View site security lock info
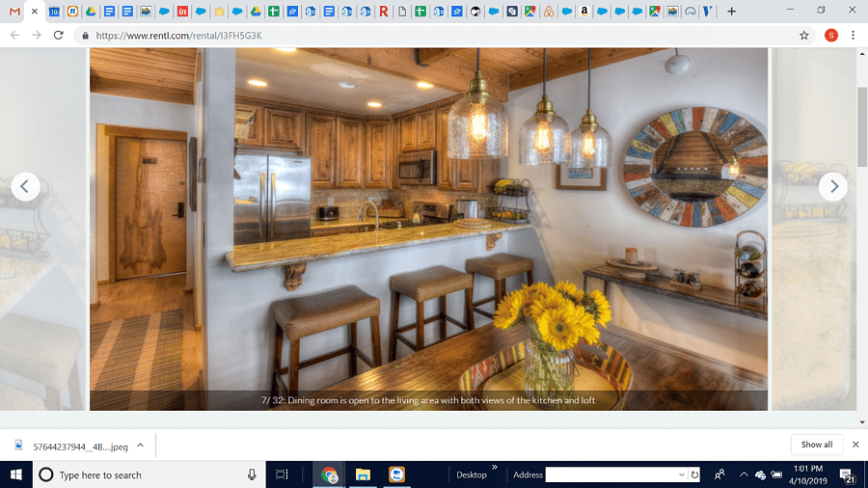 85,36
